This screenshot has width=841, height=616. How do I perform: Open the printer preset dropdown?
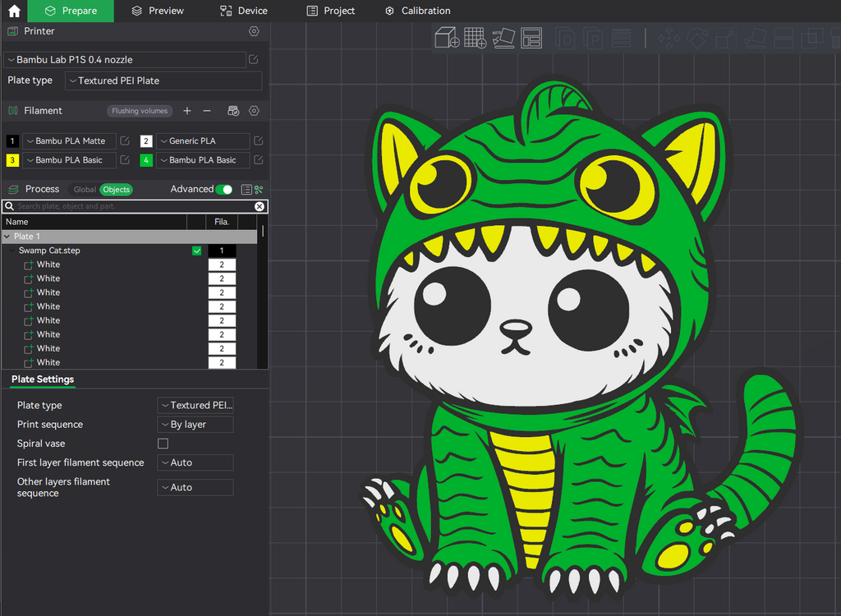click(x=126, y=60)
